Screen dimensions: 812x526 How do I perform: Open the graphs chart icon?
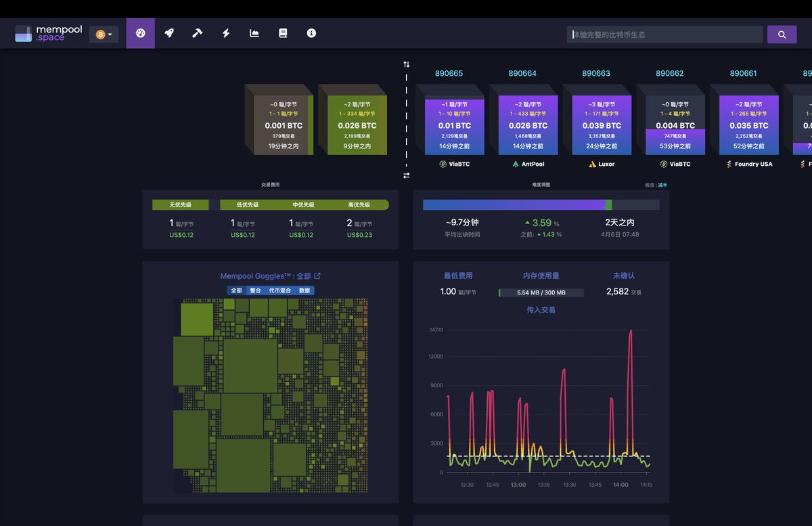tap(254, 33)
